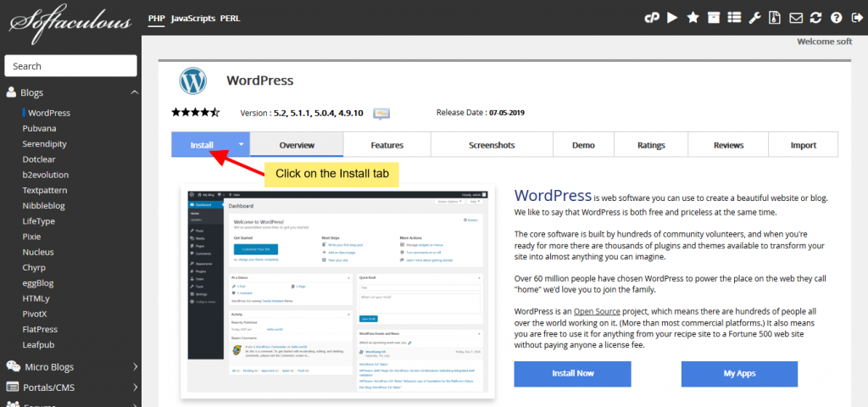Select Leafpub in the Blogs list
Viewport: 868px width, 407px height.
(x=38, y=345)
